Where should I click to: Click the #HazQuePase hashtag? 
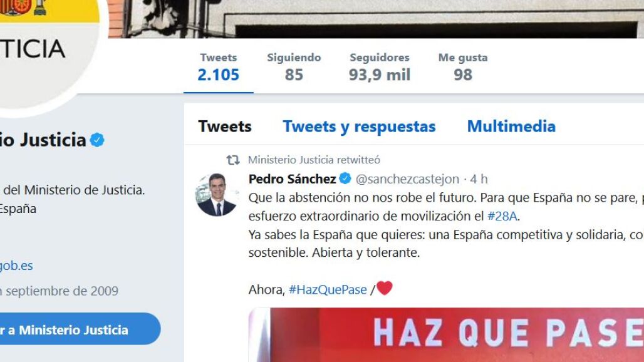coord(328,290)
